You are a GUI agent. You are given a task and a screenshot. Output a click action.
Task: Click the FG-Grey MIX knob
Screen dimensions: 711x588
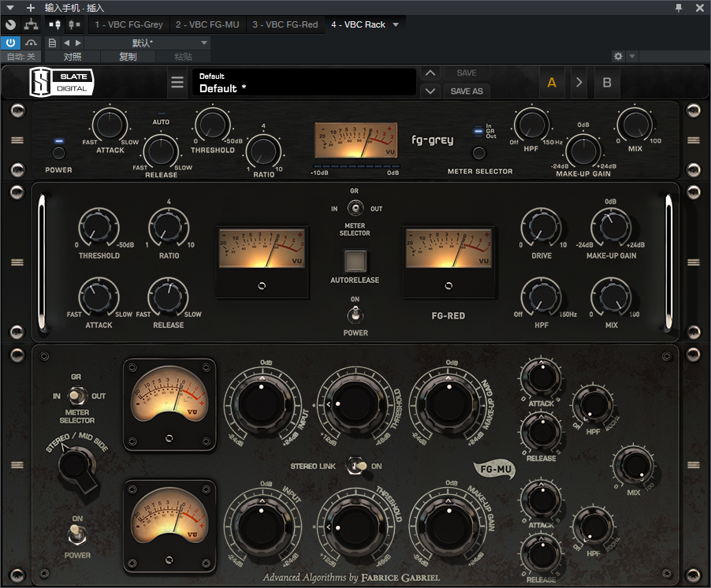[x=635, y=124]
